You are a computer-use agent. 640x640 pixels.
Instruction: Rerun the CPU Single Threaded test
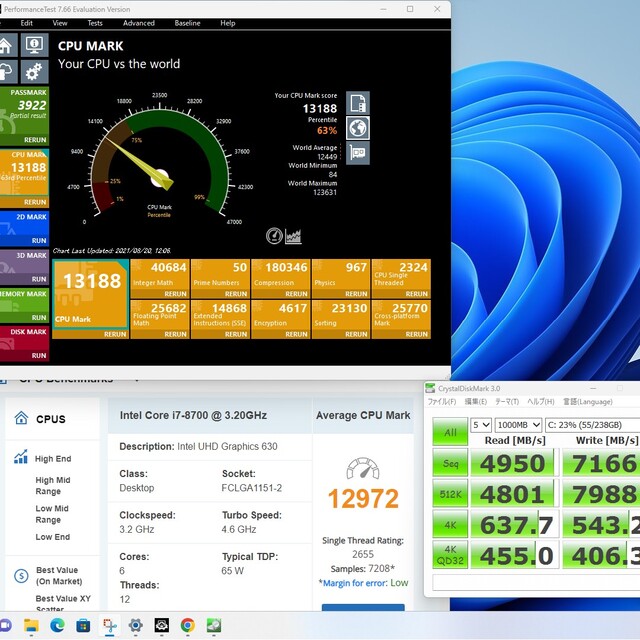(416, 294)
